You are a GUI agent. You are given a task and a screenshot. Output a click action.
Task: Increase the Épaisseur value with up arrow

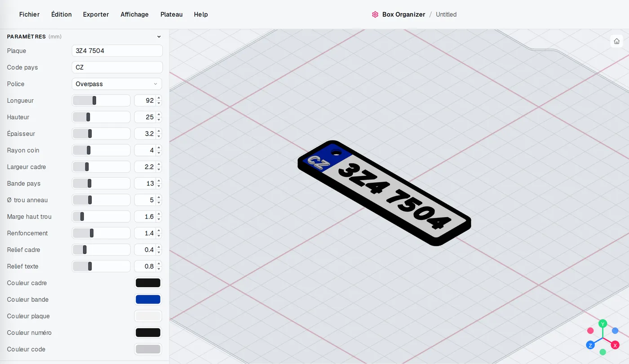[x=159, y=131]
